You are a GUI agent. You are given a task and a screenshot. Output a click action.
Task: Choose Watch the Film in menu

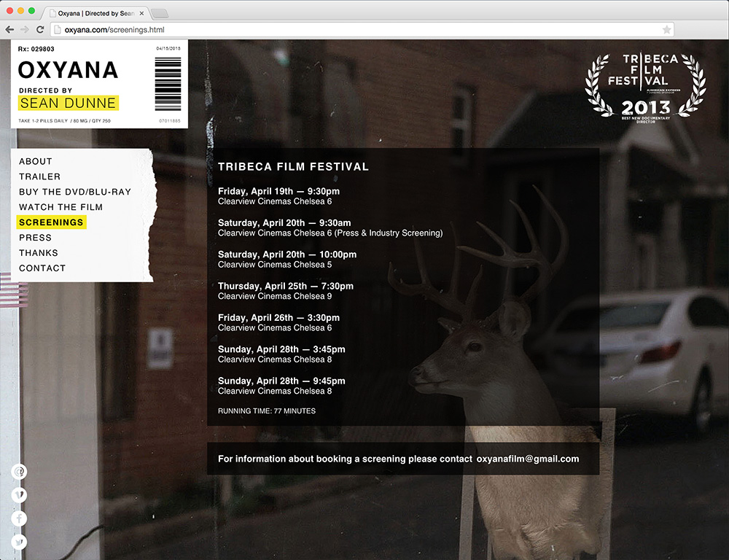click(61, 207)
